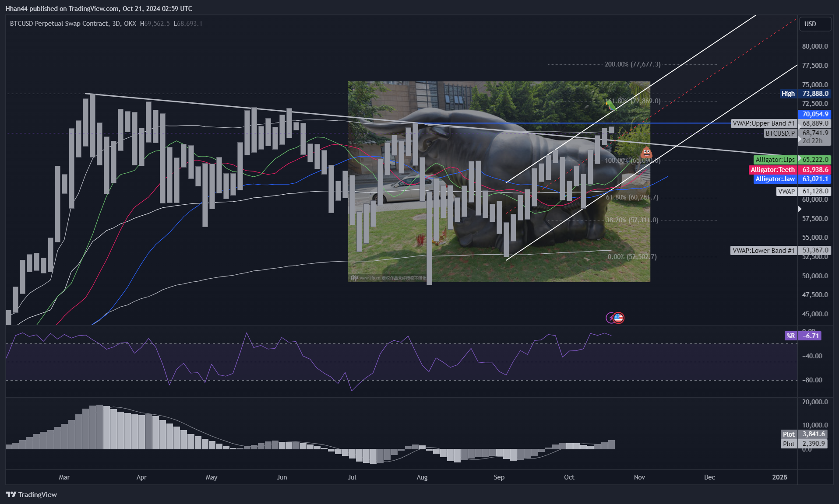
Task: Click the Plot 3,841.6 label
Action: [x=804, y=434]
